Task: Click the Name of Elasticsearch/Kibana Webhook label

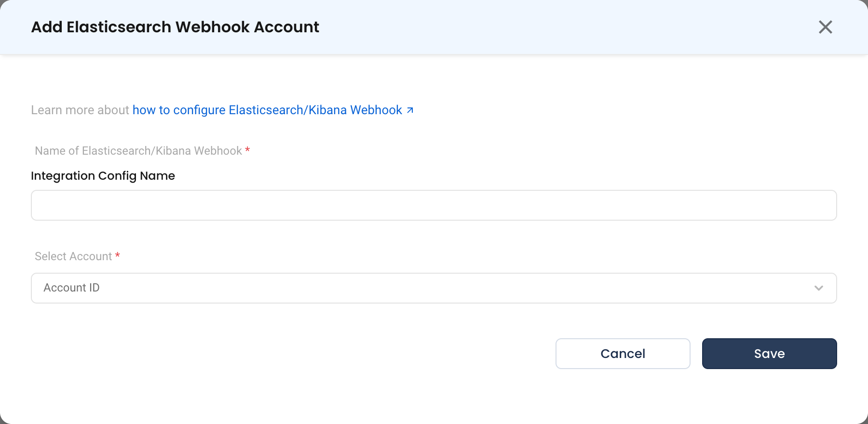Action: click(138, 151)
